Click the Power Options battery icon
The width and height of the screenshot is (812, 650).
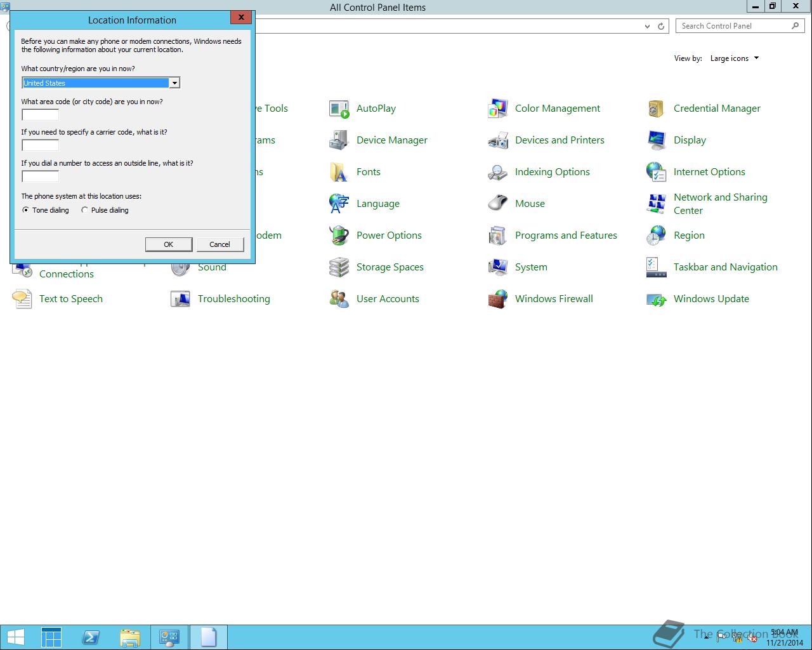[x=339, y=235]
